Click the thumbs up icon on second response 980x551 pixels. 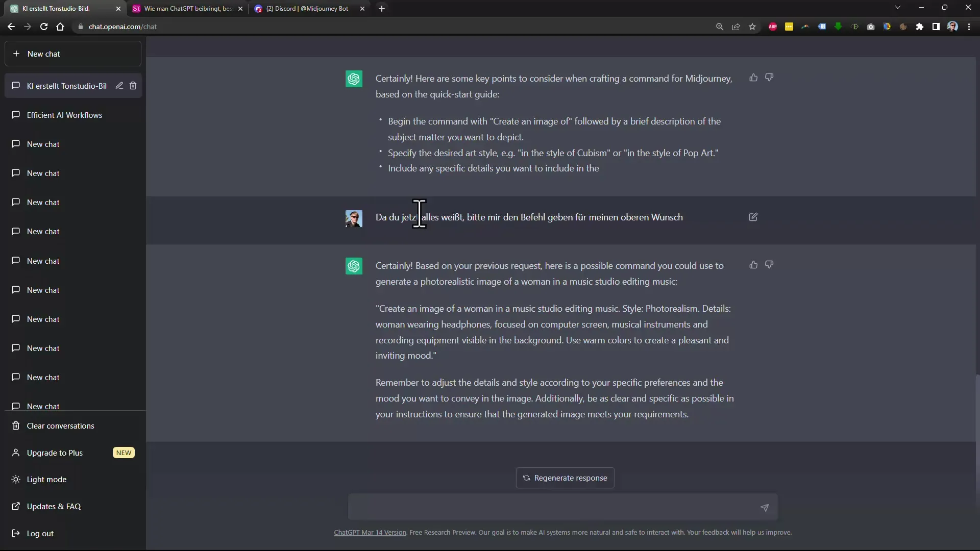click(x=753, y=264)
